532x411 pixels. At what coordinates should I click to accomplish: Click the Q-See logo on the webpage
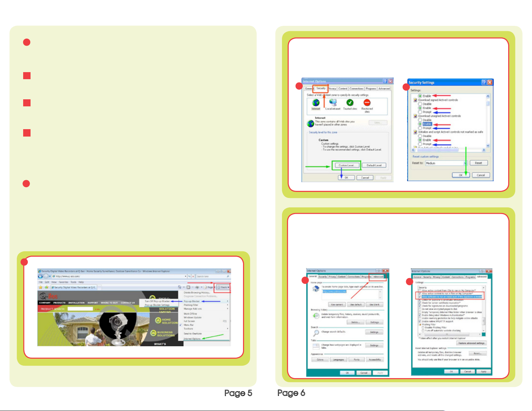click(x=49, y=296)
